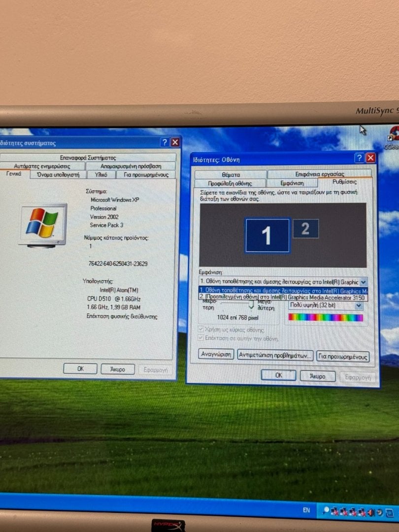The width and height of the screenshot is (399, 532).
Task: Click the 'Service Pack 3' text
Action: [x=106, y=225]
